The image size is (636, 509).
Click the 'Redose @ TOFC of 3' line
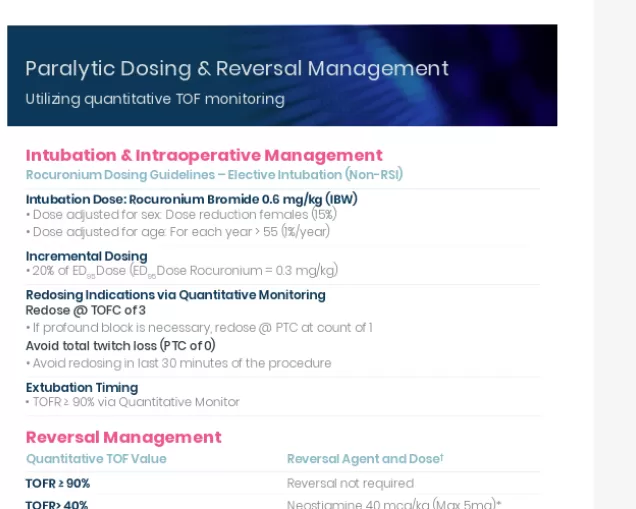[x=86, y=311]
